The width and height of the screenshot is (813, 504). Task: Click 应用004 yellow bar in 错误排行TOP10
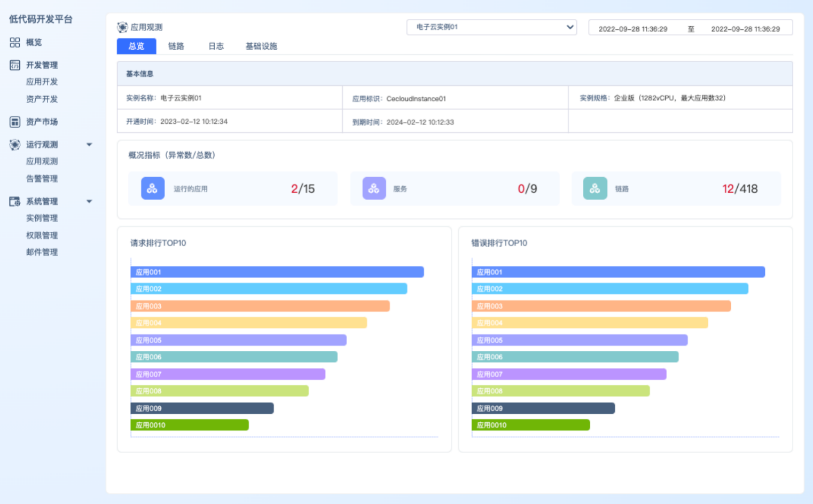(590, 323)
